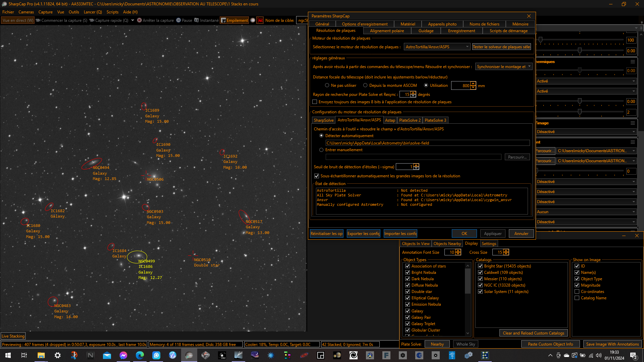Click the Commencer la capture camera icon
644x362 pixels.
(38, 20)
